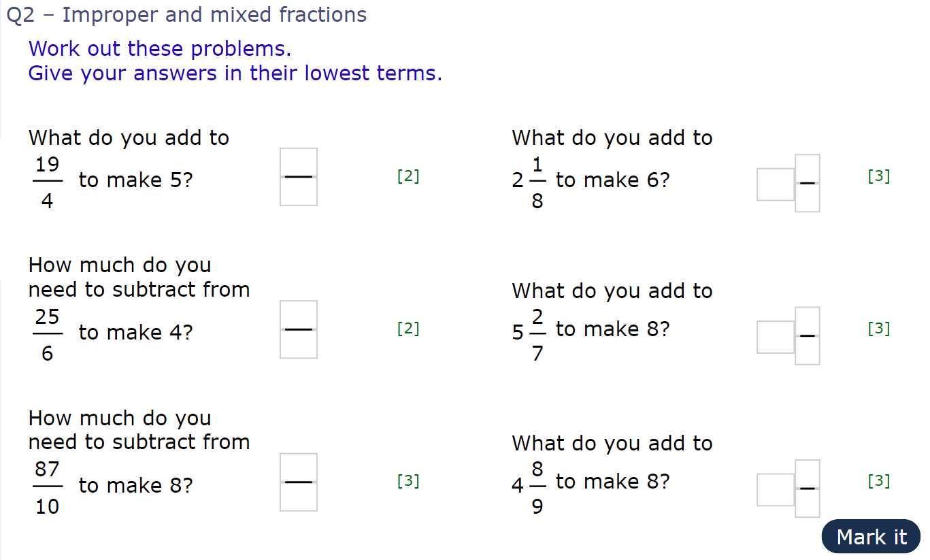930x560 pixels.
Task: Select numerator field for 25/6 answer
Action: [299, 315]
